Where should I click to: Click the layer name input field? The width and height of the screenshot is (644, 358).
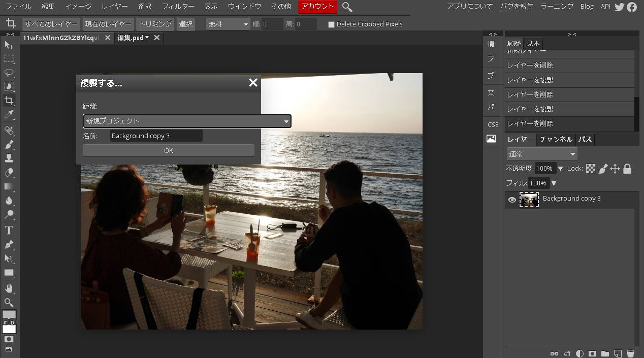pos(156,136)
